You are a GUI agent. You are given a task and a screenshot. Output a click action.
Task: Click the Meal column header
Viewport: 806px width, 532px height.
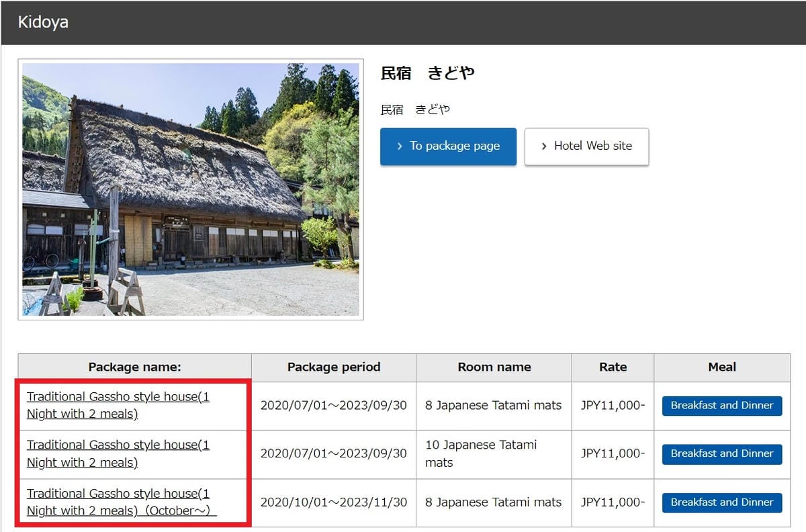tap(721, 367)
